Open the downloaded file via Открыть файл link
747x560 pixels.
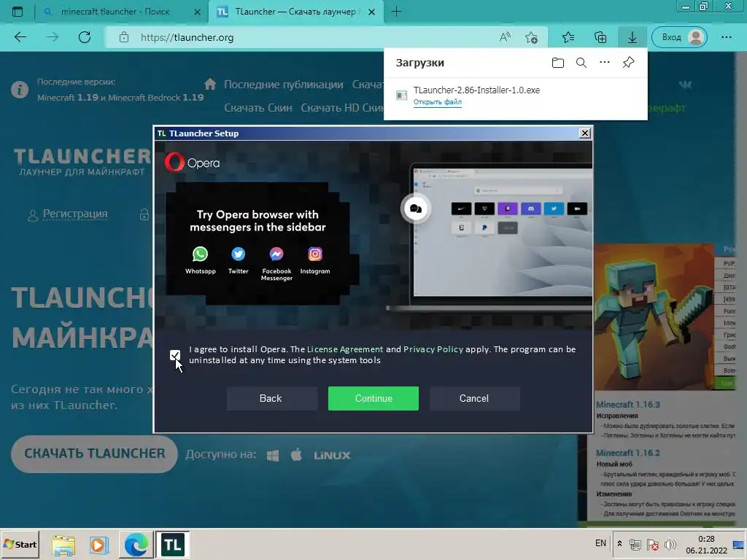[438, 102]
